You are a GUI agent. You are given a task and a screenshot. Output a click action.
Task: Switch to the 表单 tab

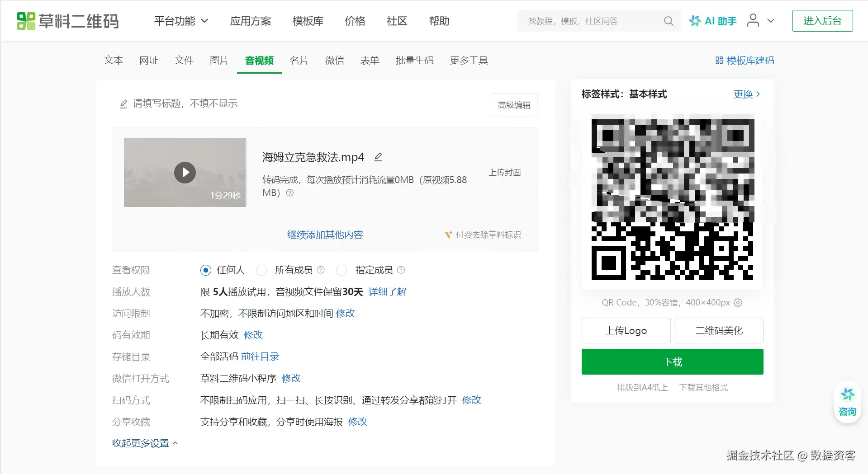click(370, 60)
